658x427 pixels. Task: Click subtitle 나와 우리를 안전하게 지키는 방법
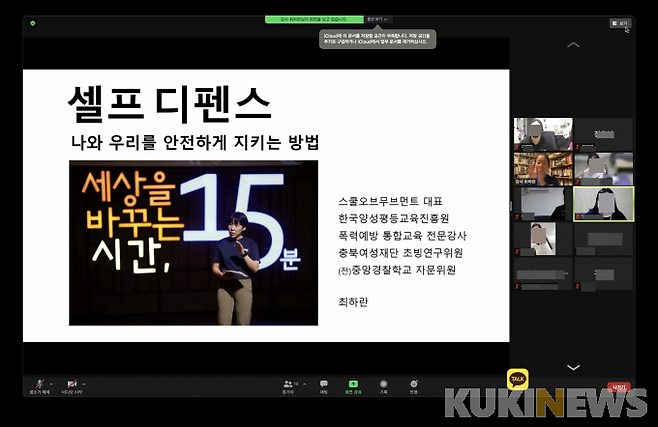195,143
